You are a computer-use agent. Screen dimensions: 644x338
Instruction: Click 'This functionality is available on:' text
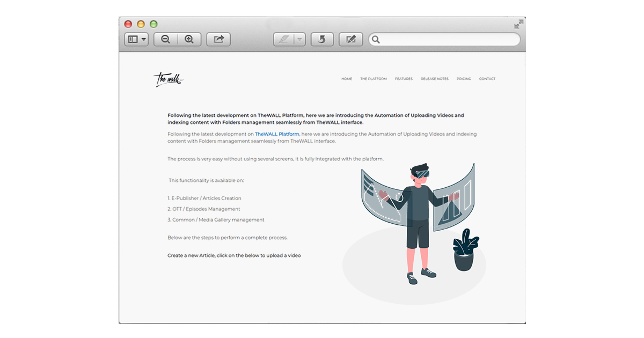pos(207,180)
